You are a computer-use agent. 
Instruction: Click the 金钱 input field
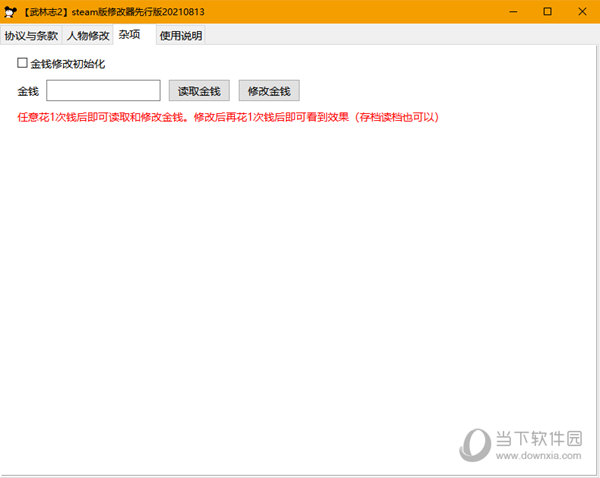[103, 91]
